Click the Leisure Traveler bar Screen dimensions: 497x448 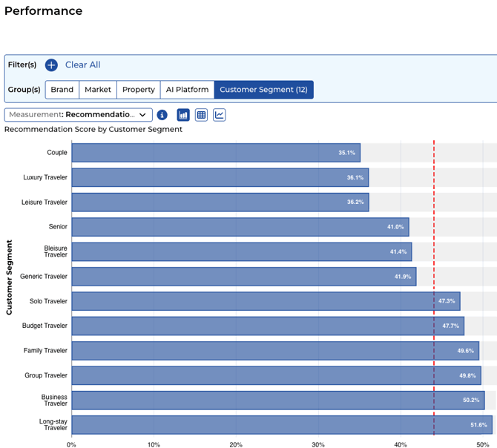(x=220, y=202)
